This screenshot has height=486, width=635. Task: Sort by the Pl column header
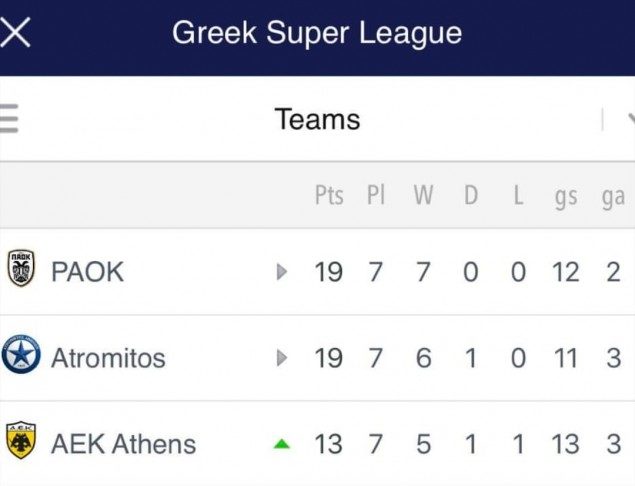pos(376,196)
